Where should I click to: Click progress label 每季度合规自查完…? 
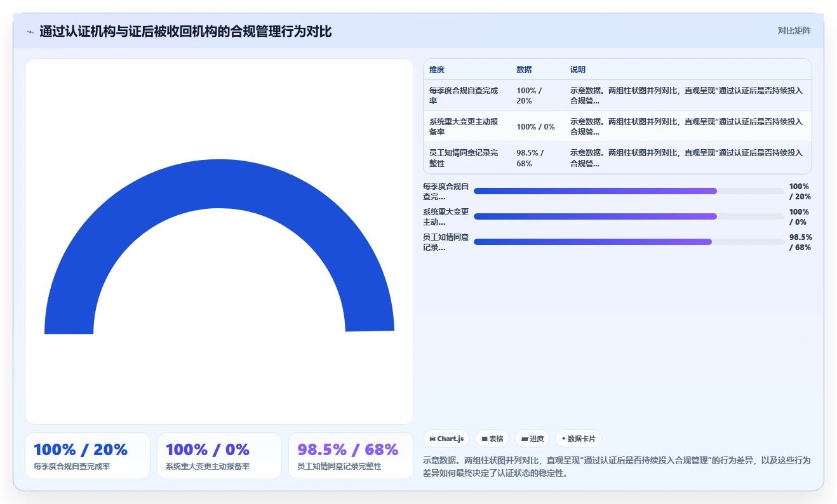pyautogui.click(x=446, y=191)
